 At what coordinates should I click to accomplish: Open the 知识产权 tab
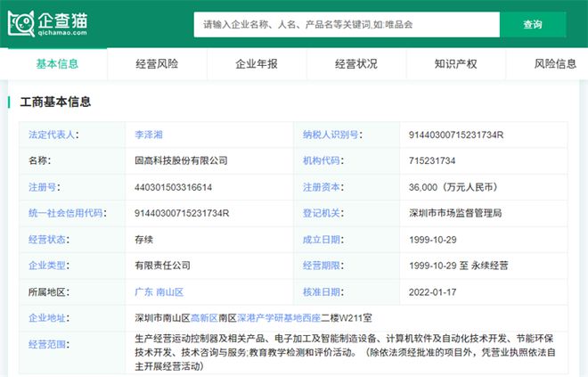point(455,64)
